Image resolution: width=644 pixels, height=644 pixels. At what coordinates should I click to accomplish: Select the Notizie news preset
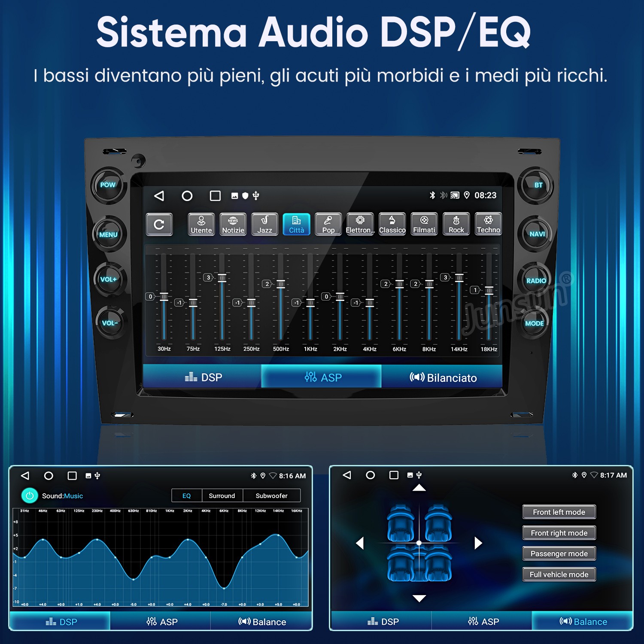tap(233, 224)
